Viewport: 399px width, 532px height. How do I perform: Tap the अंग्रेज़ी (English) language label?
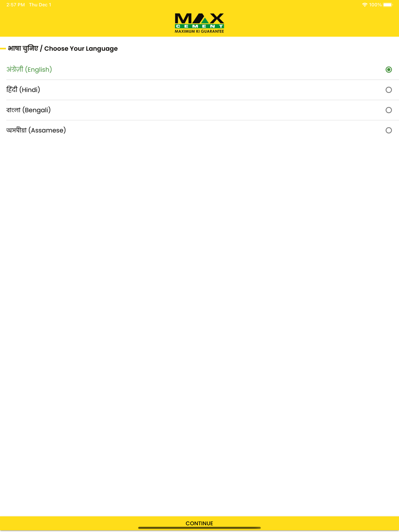29,69
